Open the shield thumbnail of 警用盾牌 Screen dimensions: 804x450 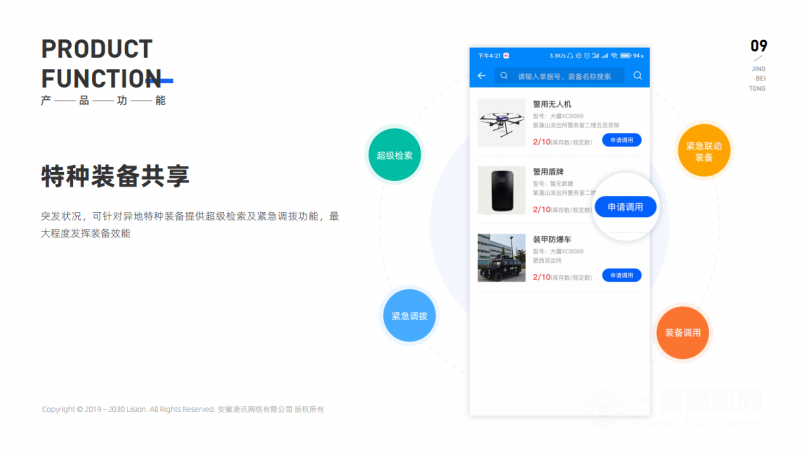coord(501,190)
